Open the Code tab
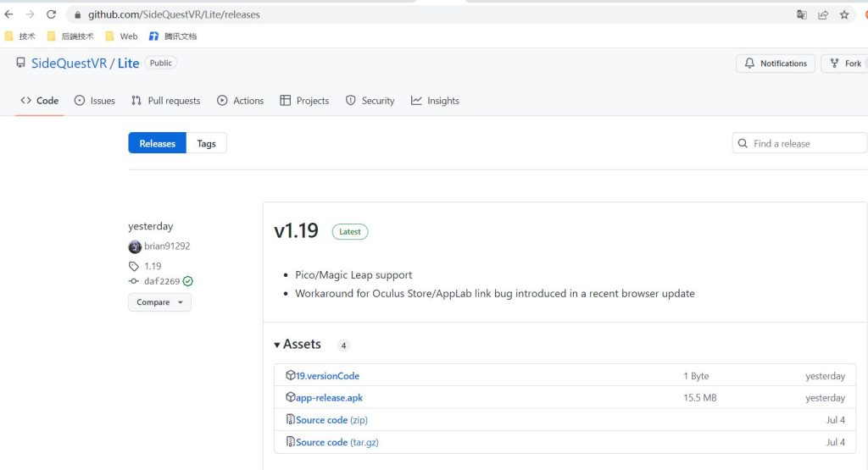 point(39,101)
